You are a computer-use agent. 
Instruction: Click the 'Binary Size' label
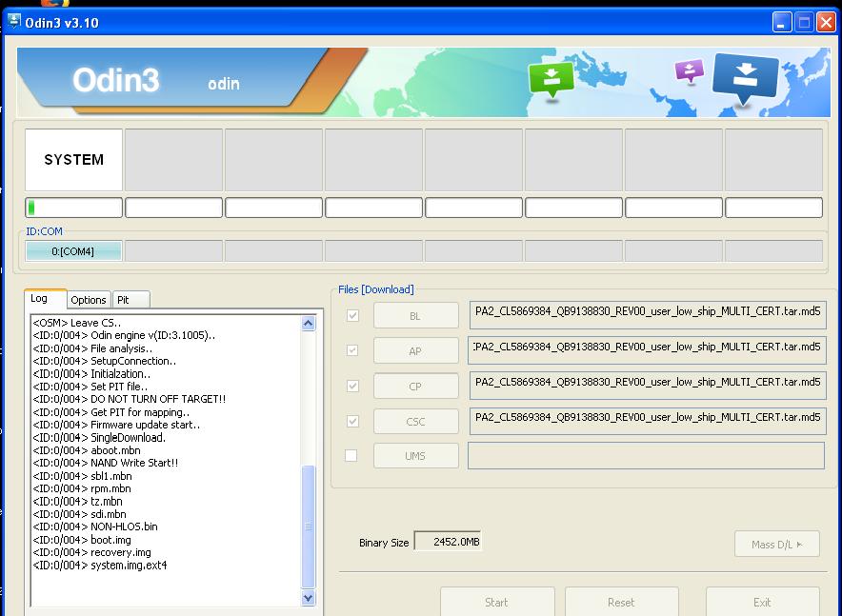click(384, 543)
